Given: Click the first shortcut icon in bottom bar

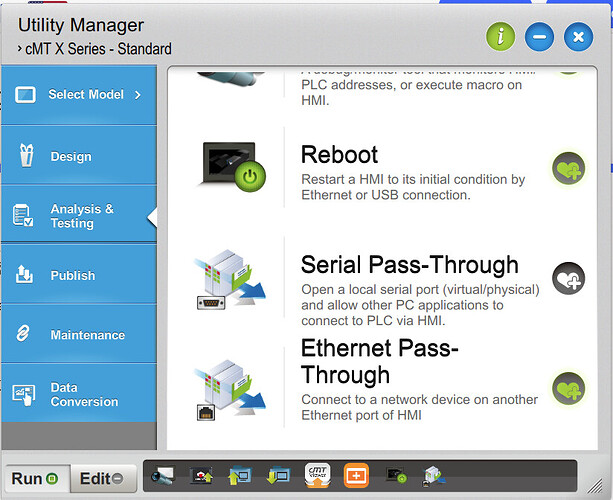Looking at the screenshot, I should (x=163, y=477).
